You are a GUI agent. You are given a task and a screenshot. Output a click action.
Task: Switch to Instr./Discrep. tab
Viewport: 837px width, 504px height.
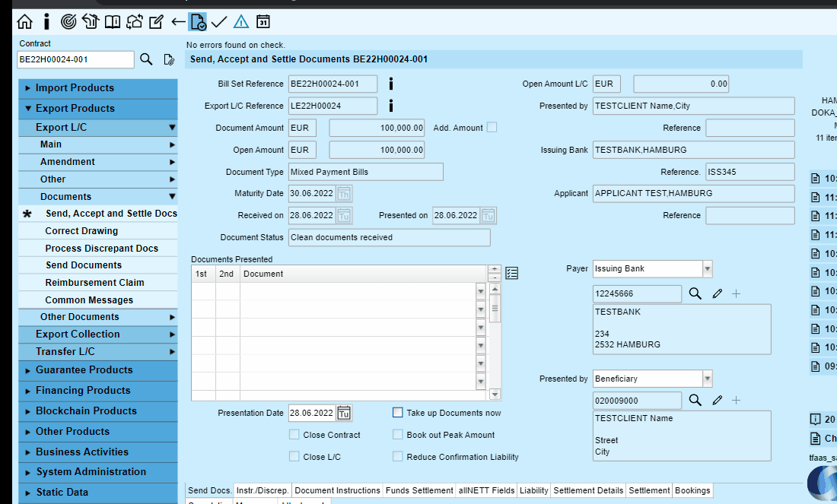click(x=263, y=490)
